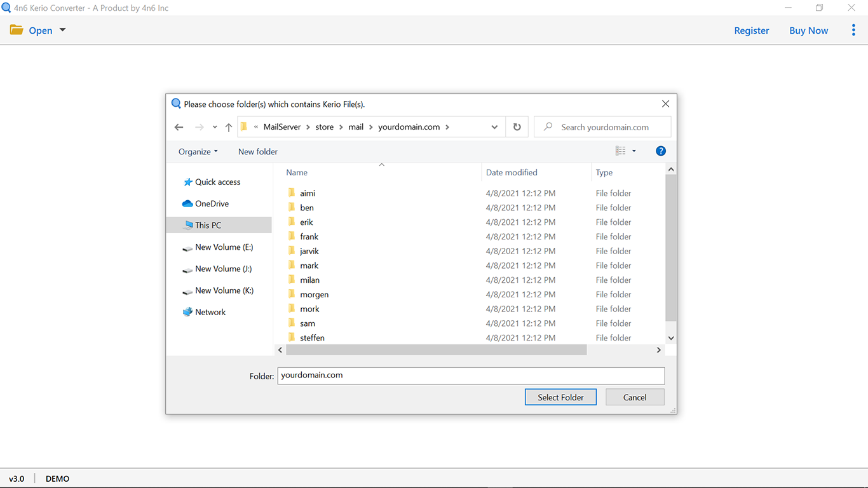Click the This PC computer icon
This screenshot has width=868, height=488.
pos(187,225)
